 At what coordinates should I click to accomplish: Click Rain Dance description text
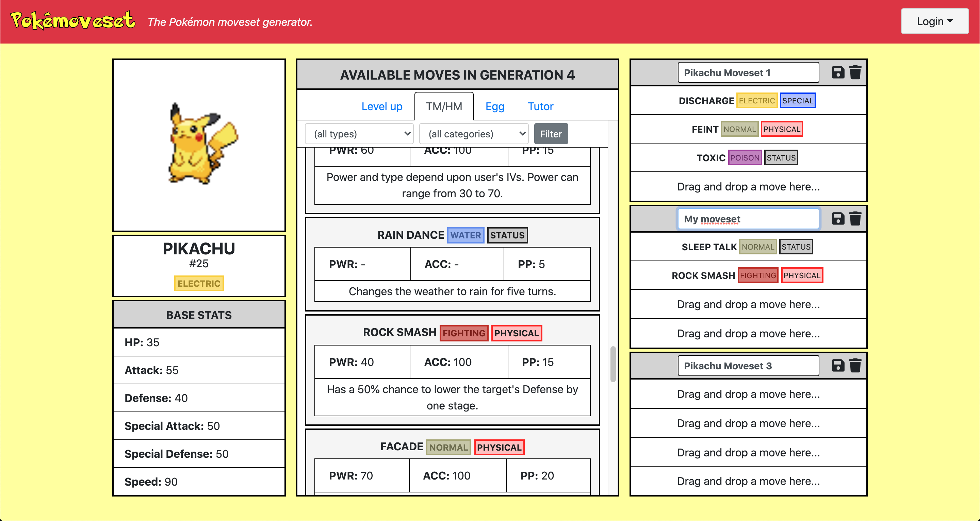coord(452,291)
